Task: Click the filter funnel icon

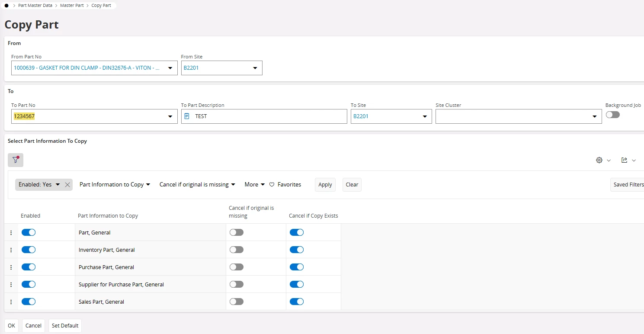Action: [x=16, y=160]
